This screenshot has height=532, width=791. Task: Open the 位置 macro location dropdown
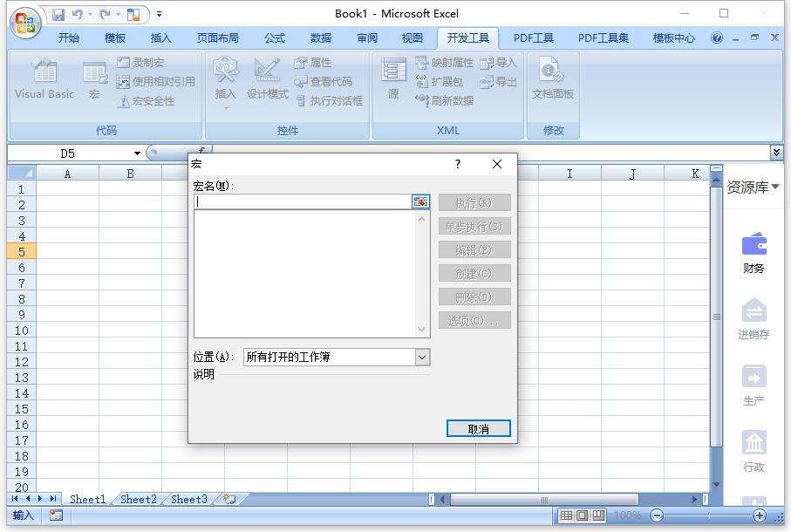422,358
